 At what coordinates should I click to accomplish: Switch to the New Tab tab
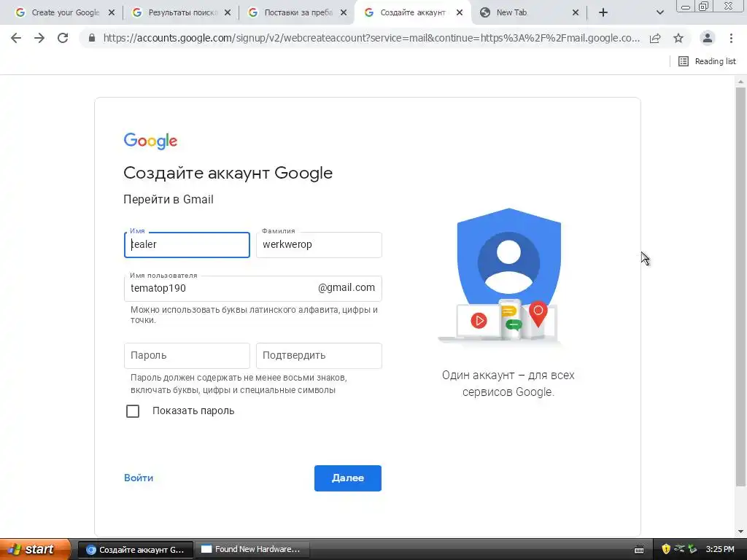529,13
